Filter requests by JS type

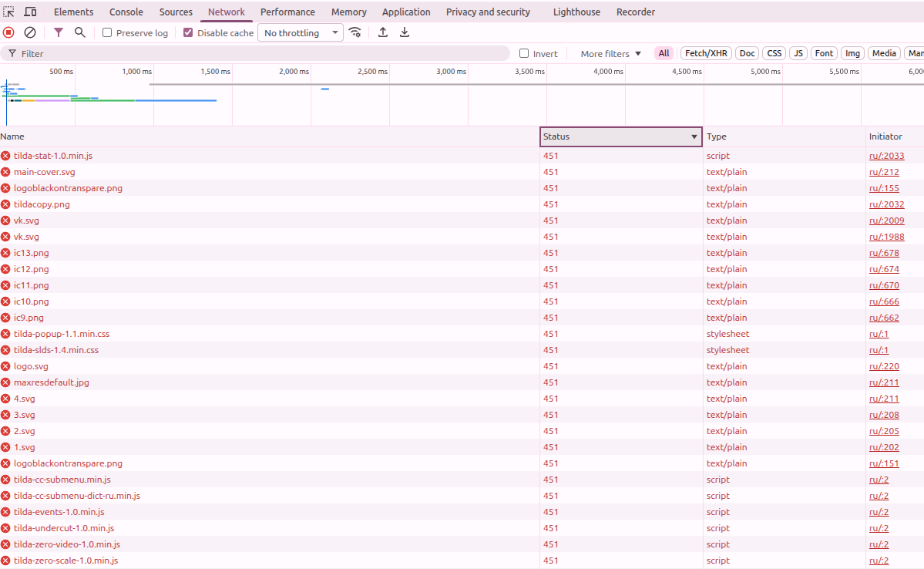pyautogui.click(x=798, y=53)
